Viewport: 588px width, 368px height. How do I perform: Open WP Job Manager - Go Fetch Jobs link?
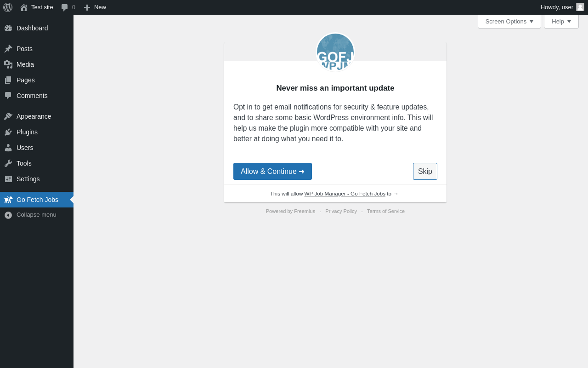[345, 194]
